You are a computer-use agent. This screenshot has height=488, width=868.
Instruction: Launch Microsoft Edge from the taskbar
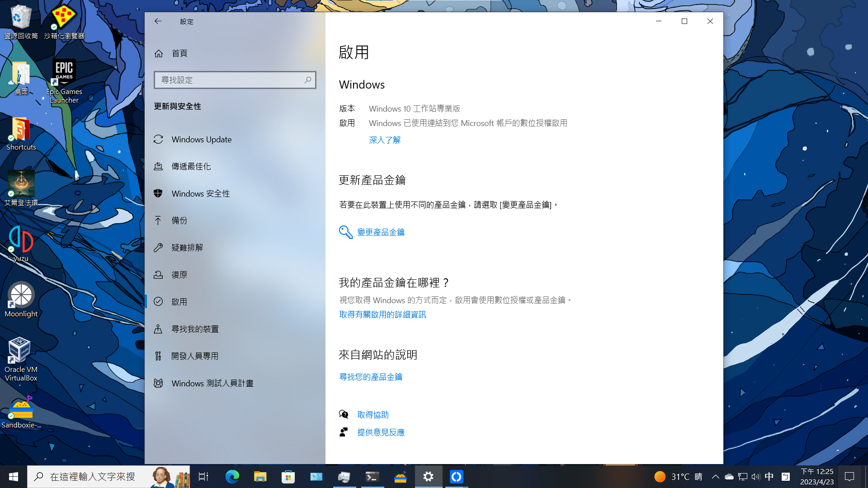click(x=232, y=477)
